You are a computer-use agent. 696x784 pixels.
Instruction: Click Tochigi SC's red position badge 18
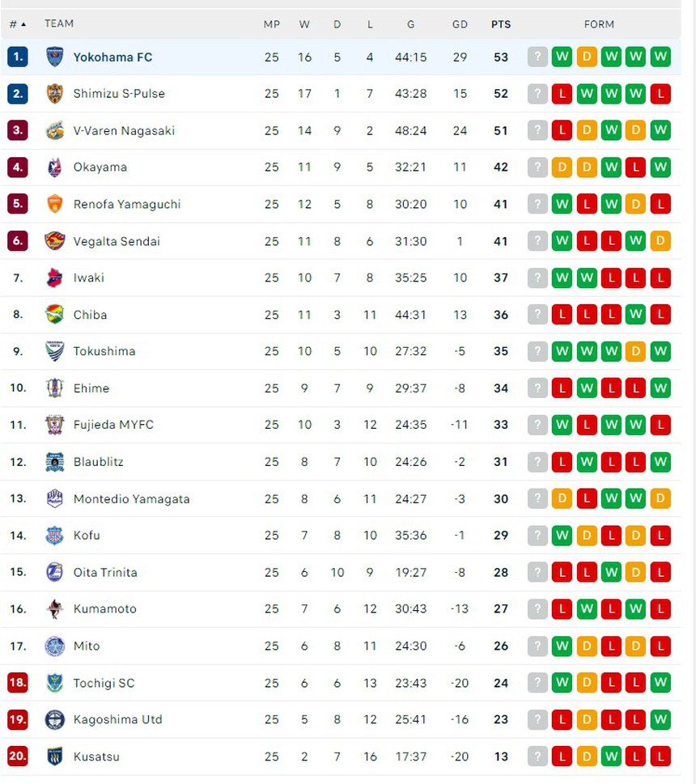18,683
